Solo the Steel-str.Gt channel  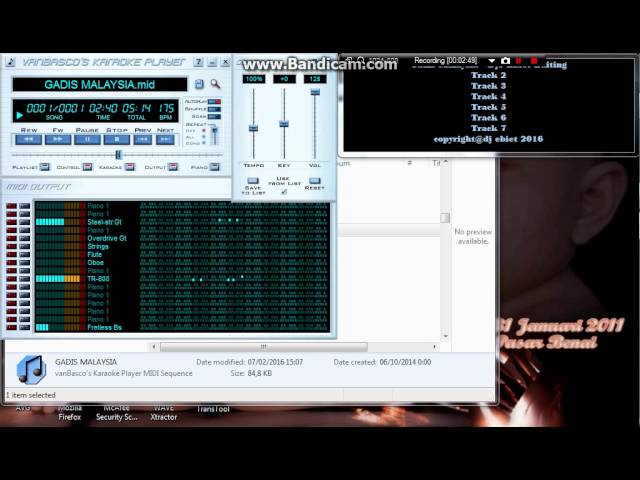pos(24,222)
